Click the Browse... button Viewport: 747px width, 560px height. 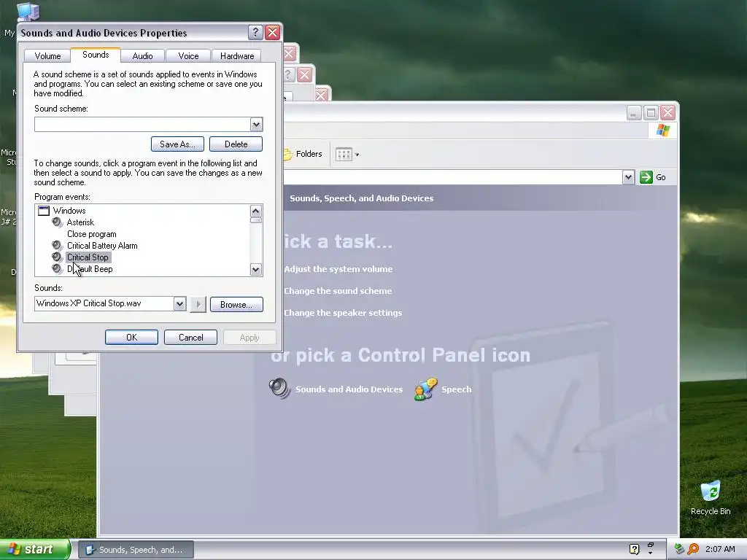pyautogui.click(x=236, y=305)
